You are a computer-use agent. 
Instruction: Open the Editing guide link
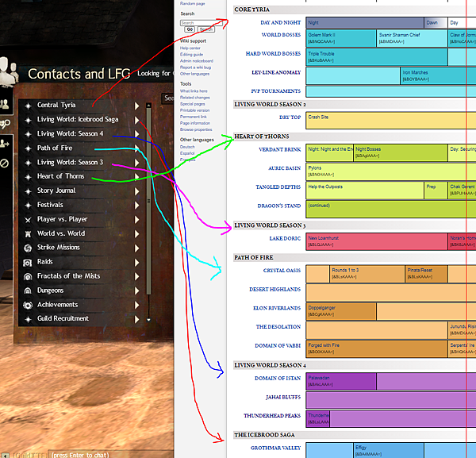tap(191, 54)
